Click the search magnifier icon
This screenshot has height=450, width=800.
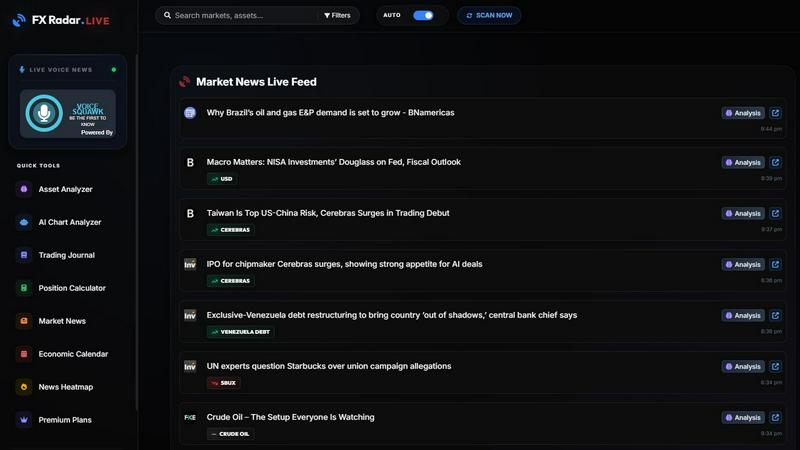coord(167,15)
